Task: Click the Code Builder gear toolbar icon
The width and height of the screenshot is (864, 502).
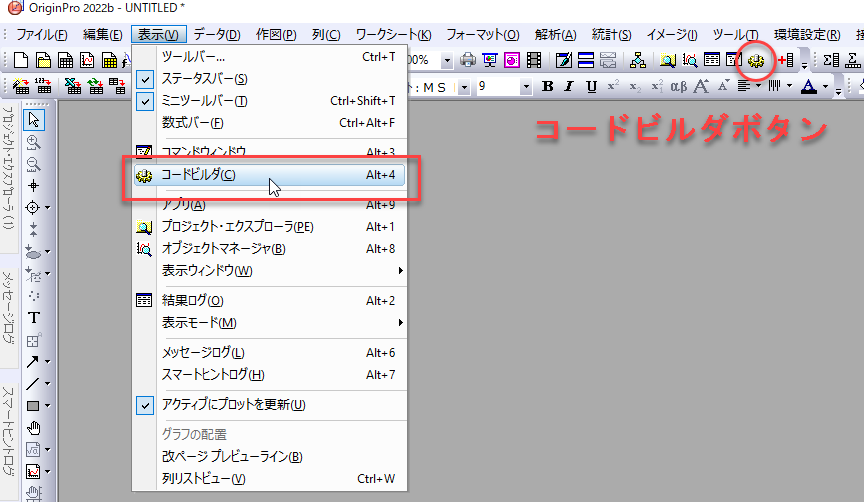Action: [x=755, y=60]
